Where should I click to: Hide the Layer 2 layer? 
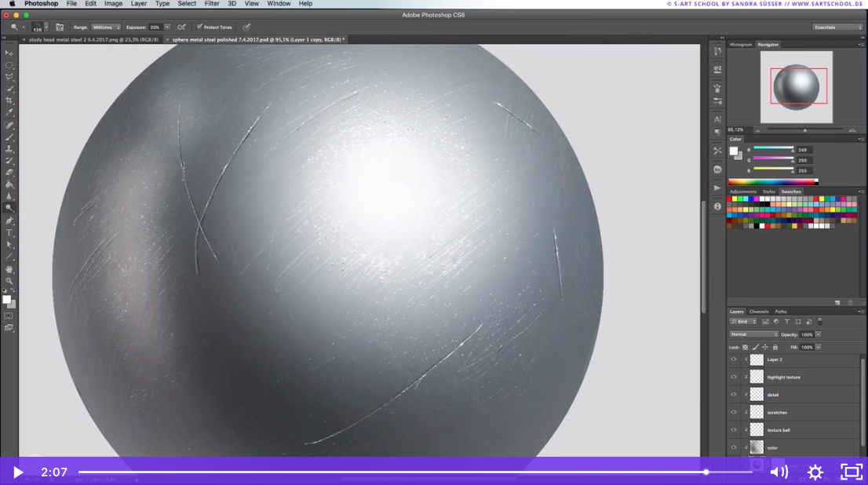tap(734, 359)
